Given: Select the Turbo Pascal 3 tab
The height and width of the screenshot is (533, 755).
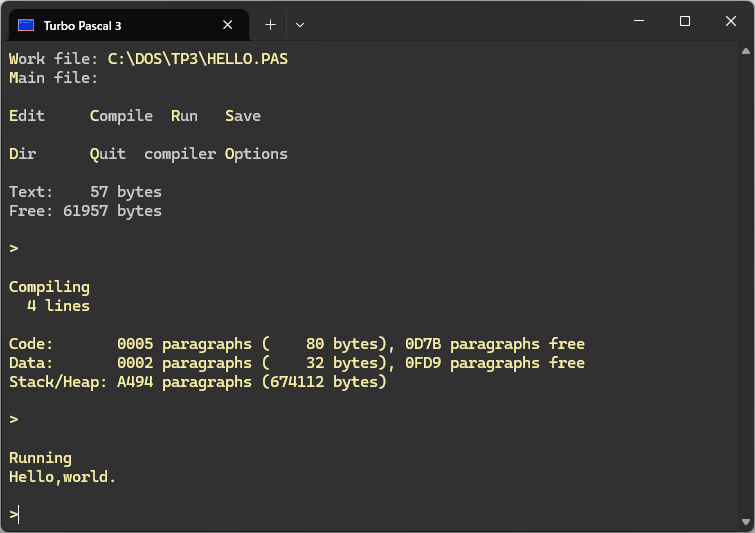Looking at the screenshot, I should pyautogui.click(x=129, y=25).
